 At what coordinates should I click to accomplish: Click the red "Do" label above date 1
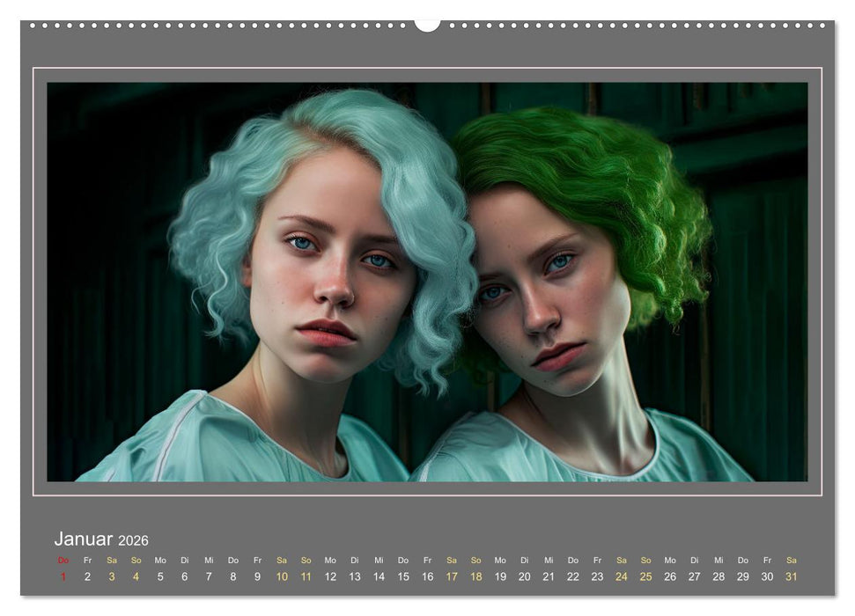coord(63,560)
